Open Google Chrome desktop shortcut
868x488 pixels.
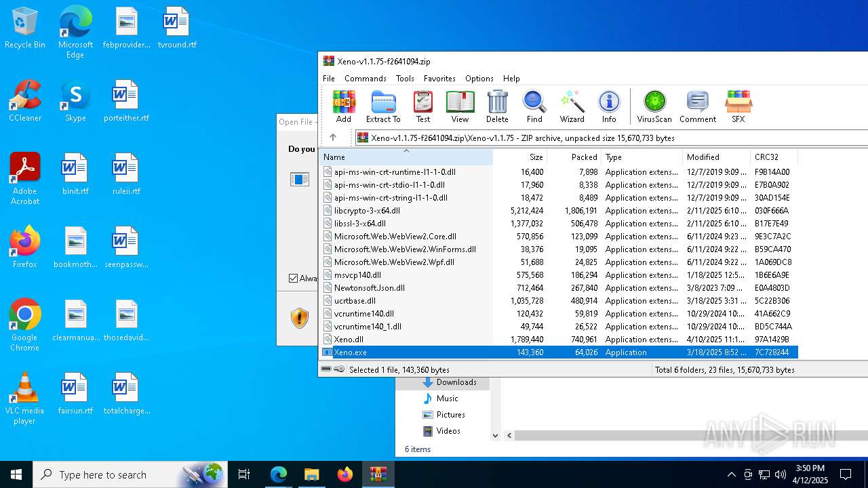[x=25, y=325]
